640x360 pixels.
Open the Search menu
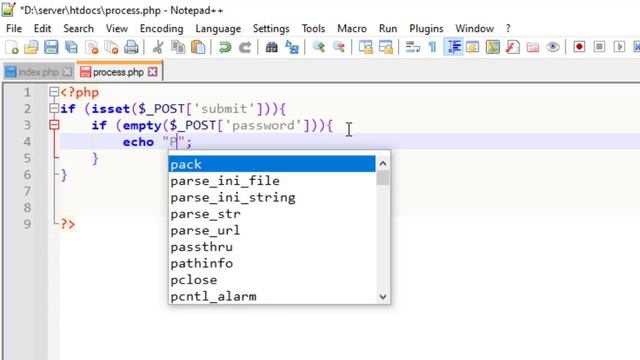coord(78,29)
